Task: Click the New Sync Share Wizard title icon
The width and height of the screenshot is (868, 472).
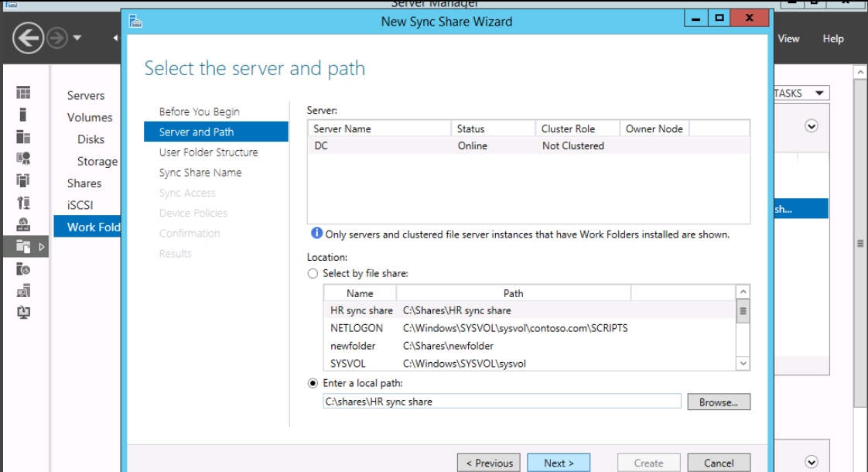Action: (135, 22)
